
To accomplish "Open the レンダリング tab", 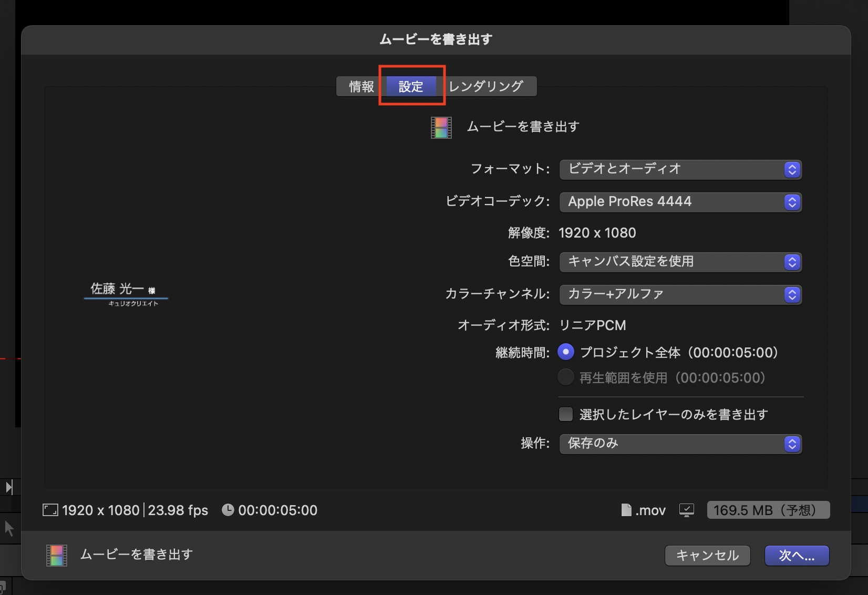I will pyautogui.click(x=486, y=86).
